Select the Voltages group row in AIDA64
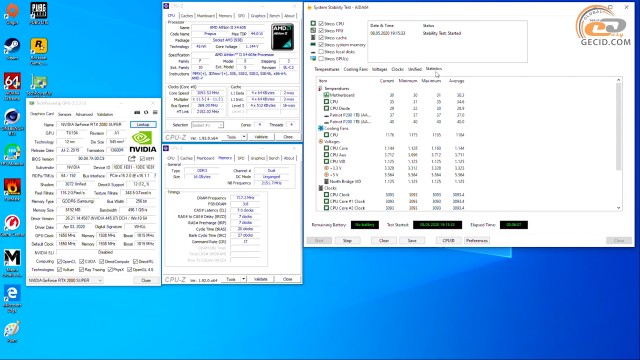This screenshot has height=360, width=640. tap(329, 141)
